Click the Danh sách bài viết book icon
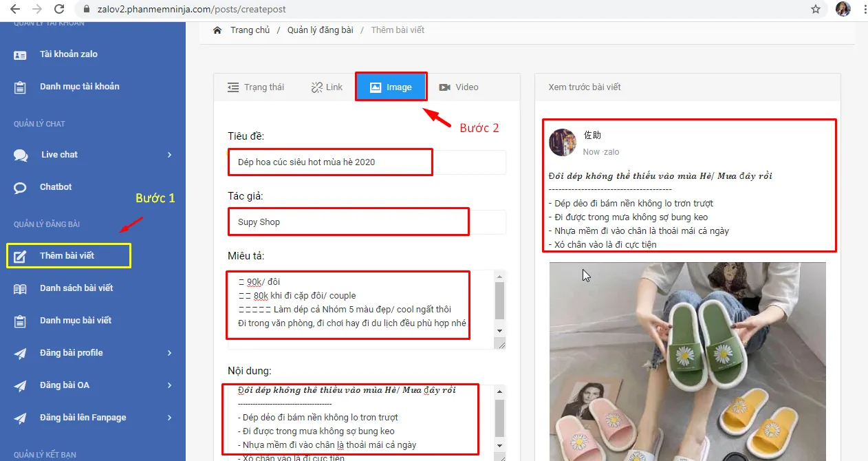The image size is (868, 461). (x=21, y=289)
